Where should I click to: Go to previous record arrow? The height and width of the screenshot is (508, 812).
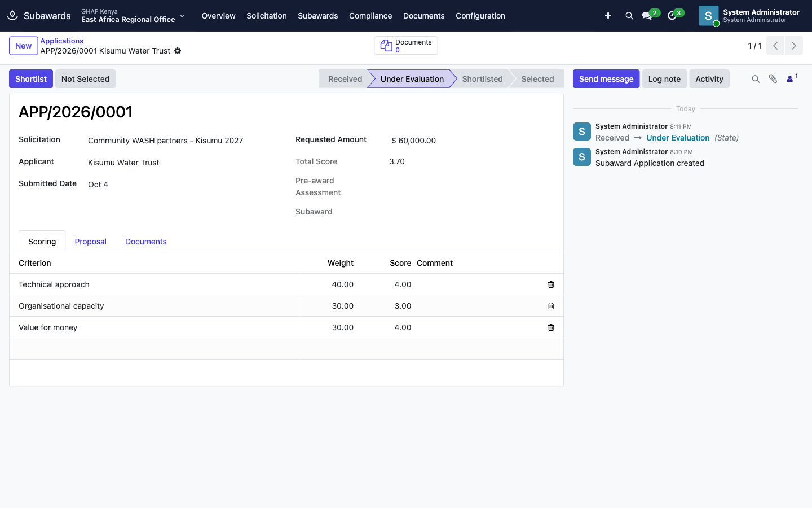775,46
